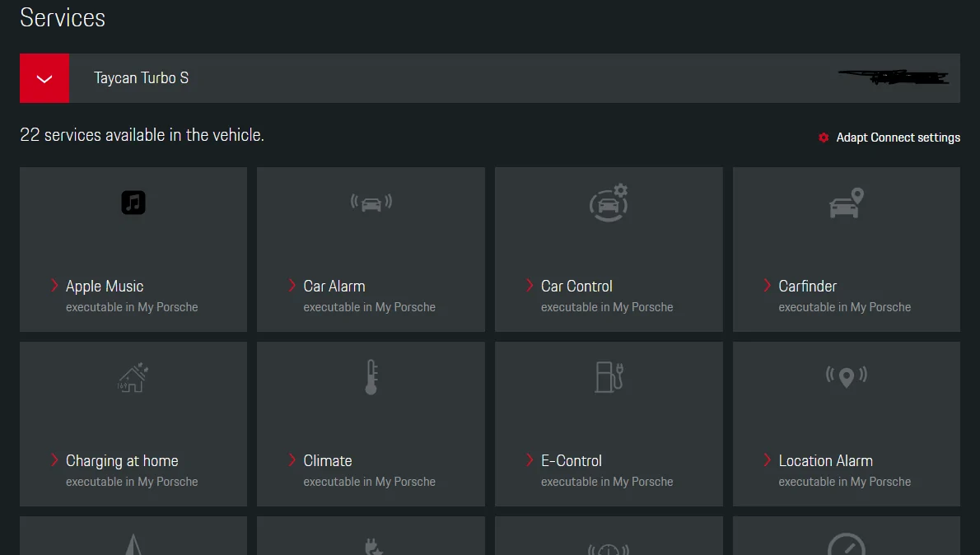Open the Car Alarm service link
Image resolution: width=980 pixels, height=555 pixels.
(x=334, y=287)
